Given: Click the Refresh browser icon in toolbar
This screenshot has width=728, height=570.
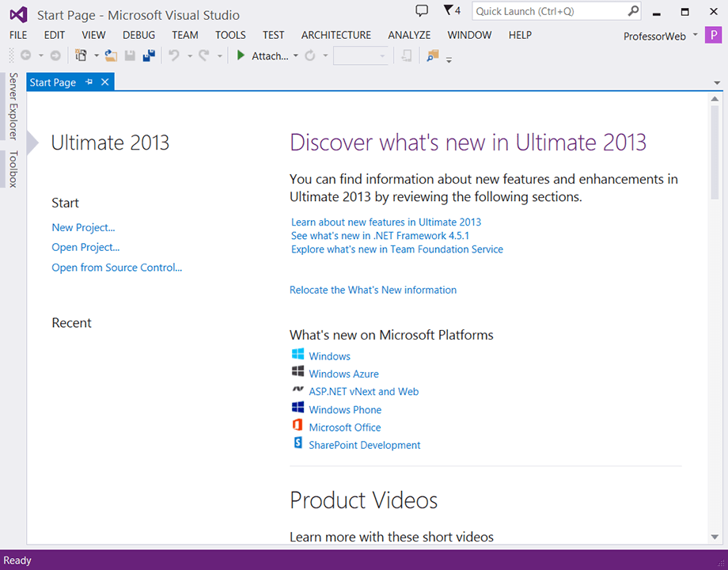Looking at the screenshot, I should (x=310, y=55).
